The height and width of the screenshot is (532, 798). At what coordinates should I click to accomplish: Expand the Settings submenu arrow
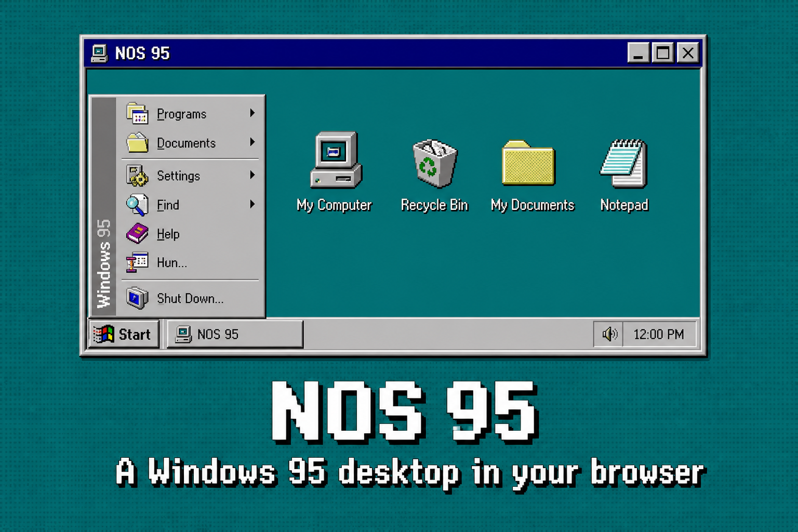click(252, 175)
